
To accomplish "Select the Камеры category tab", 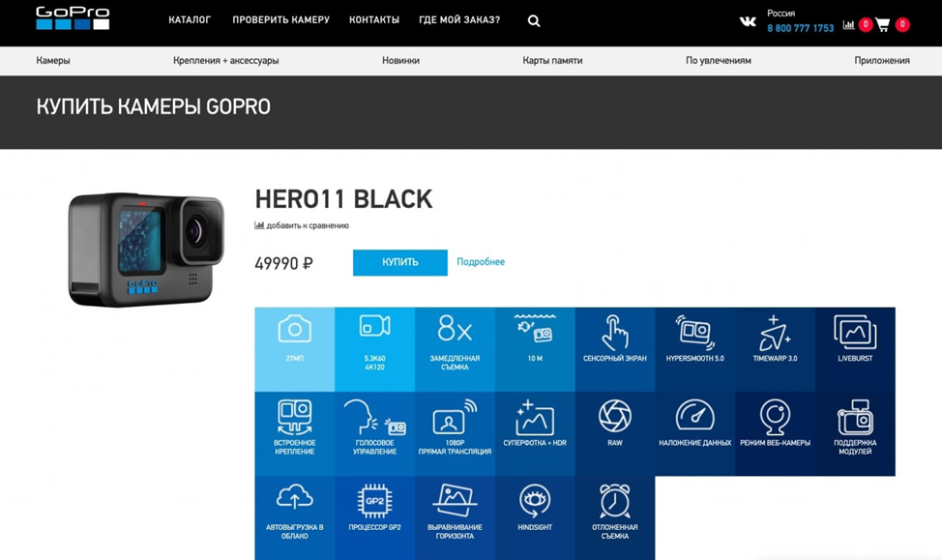I will pyautogui.click(x=53, y=60).
